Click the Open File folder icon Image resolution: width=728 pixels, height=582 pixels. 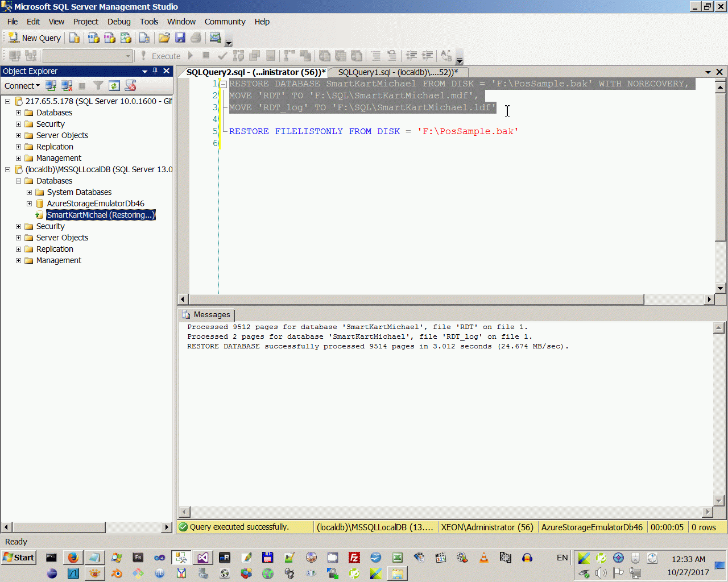(x=164, y=38)
